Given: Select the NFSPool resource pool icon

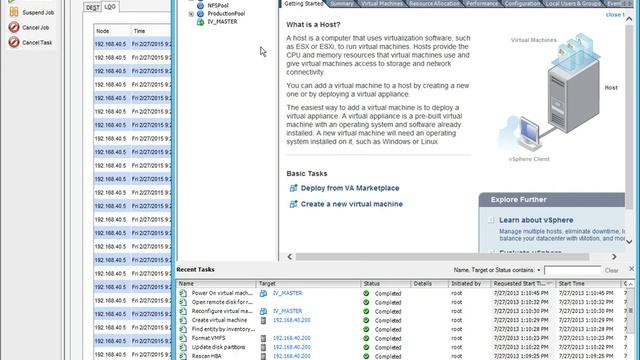Looking at the screenshot, I should pyautogui.click(x=200, y=6).
